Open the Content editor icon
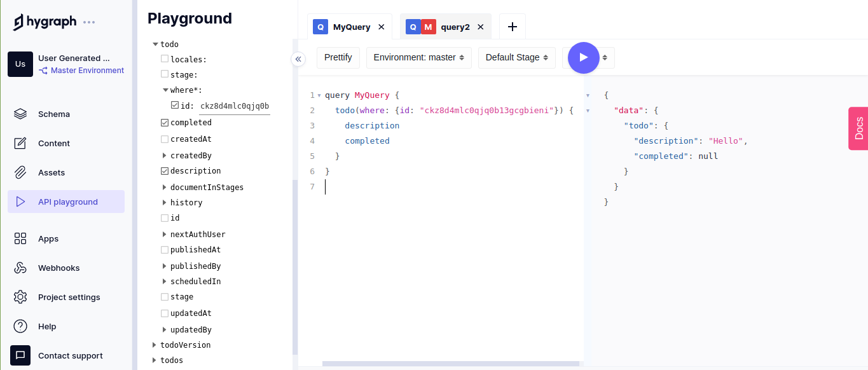 pos(20,144)
